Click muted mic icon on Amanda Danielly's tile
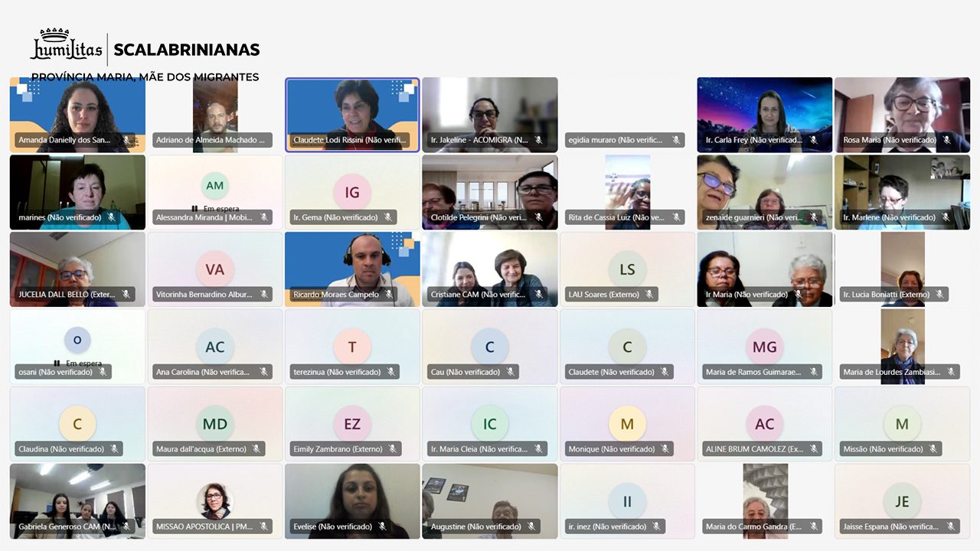980x551 pixels. coord(126,140)
